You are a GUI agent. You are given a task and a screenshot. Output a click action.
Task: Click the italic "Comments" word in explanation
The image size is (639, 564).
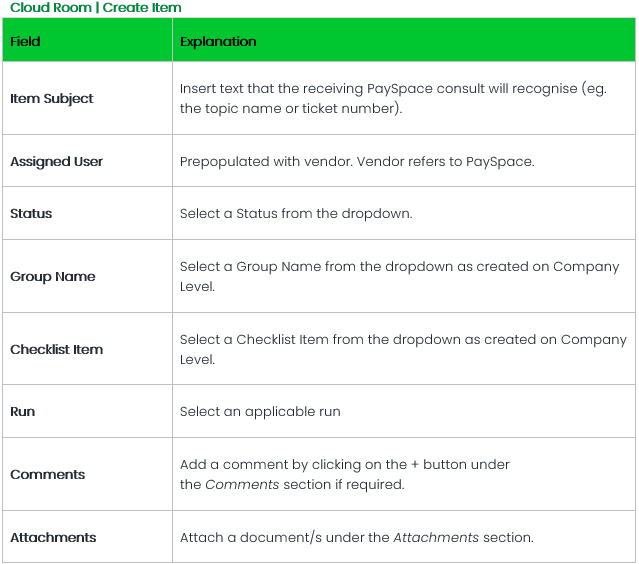[236, 485]
